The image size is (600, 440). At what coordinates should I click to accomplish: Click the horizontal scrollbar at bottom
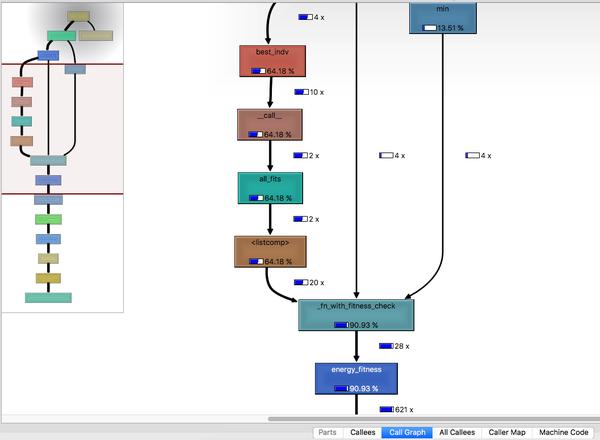[434, 419]
